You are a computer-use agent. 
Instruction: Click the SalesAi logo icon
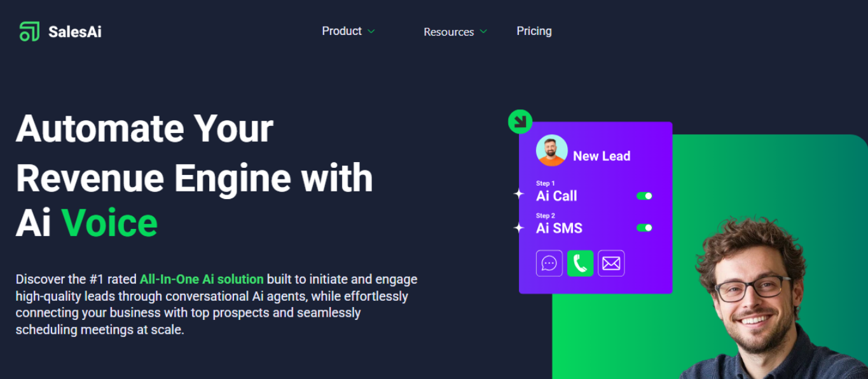tap(29, 31)
